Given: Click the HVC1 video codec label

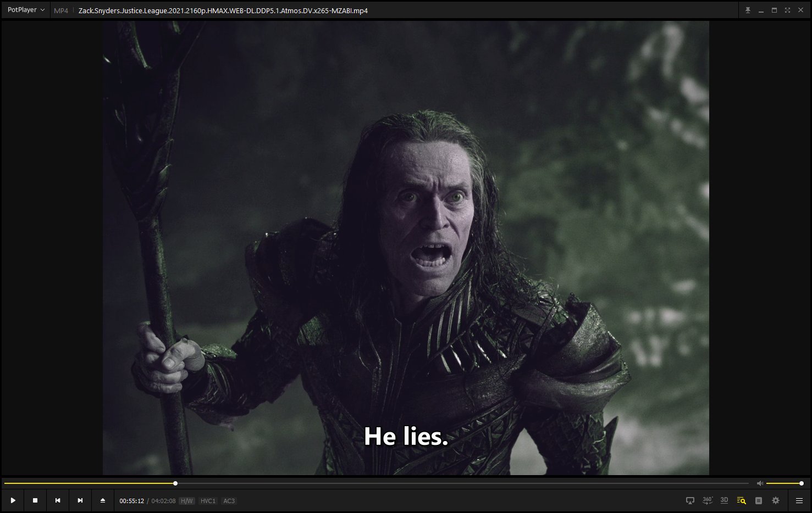Looking at the screenshot, I should tap(208, 501).
